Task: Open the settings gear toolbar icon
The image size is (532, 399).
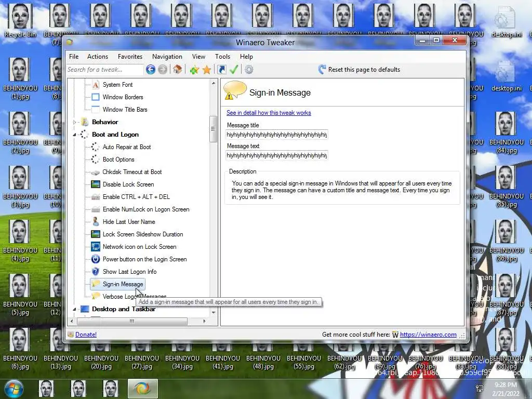Action: 249,70
